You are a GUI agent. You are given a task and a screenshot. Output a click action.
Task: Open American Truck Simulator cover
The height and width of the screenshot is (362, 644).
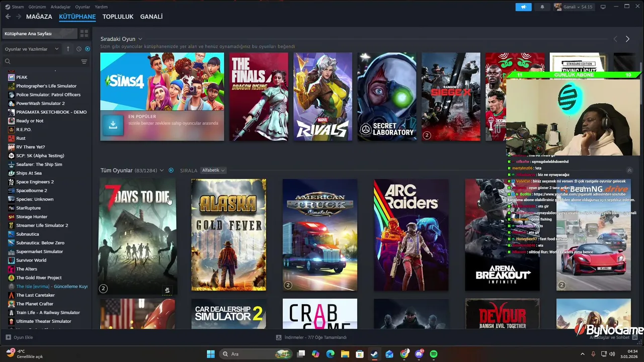point(320,235)
